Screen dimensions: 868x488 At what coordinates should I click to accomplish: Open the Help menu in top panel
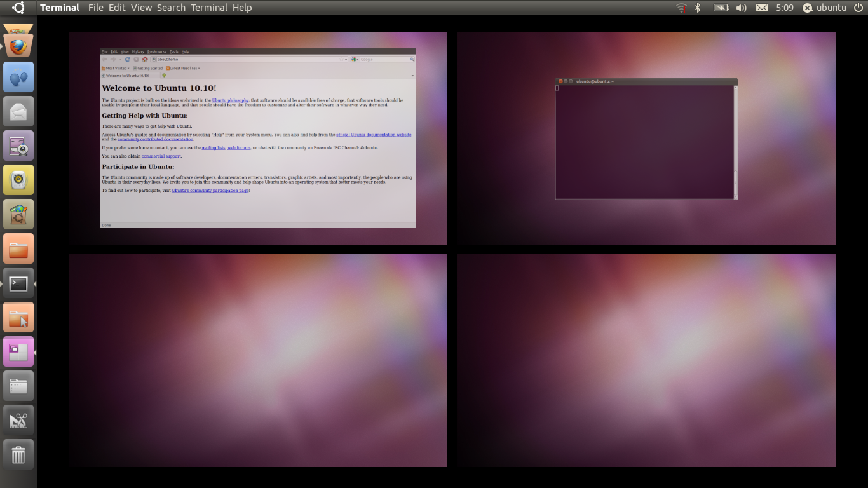pyautogui.click(x=242, y=8)
